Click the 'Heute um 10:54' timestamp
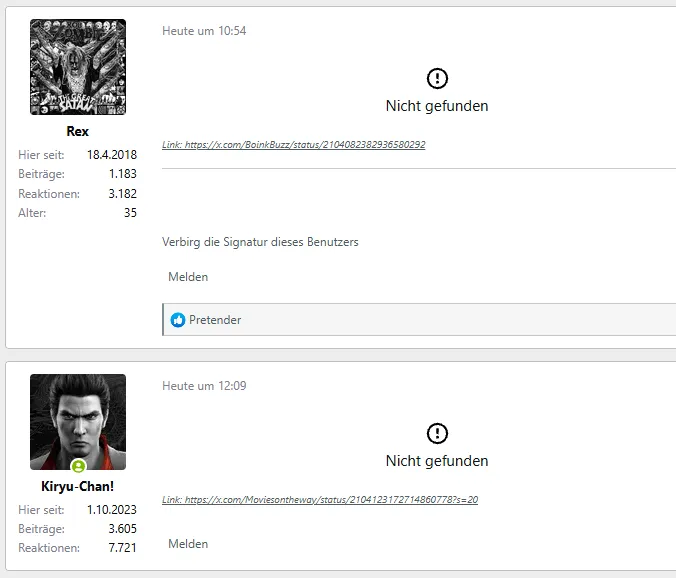The height and width of the screenshot is (578, 676). pos(204,31)
